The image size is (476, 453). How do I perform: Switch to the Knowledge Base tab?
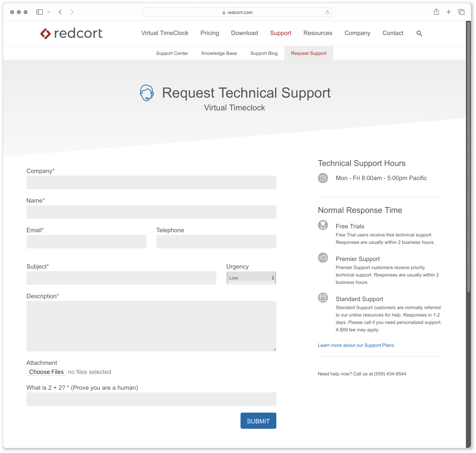(219, 53)
